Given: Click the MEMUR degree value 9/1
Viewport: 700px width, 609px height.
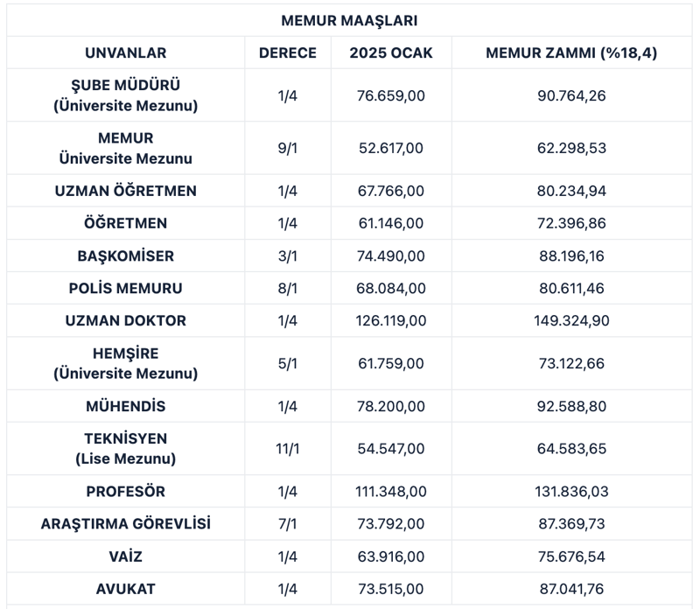Looking at the screenshot, I should [x=288, y=148].
